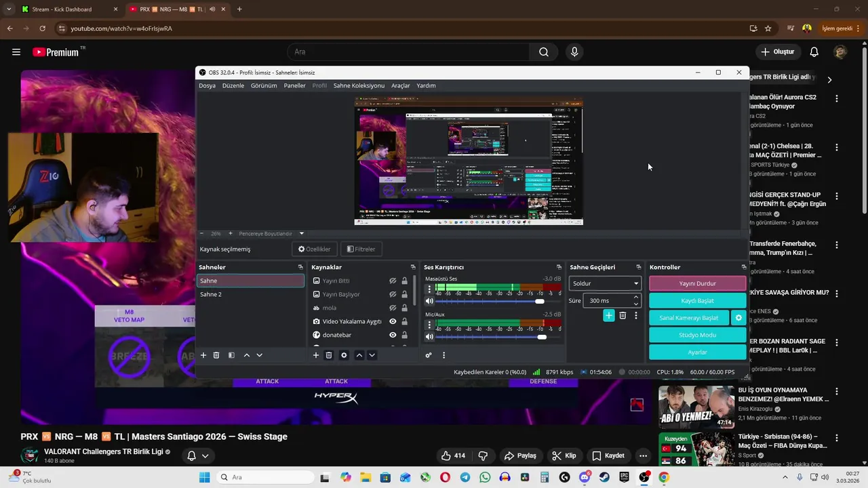Mute Masaüstü Ses speaker icon
Screen dimensions: 868x488
pyautogui.click(x=429, y=301)
